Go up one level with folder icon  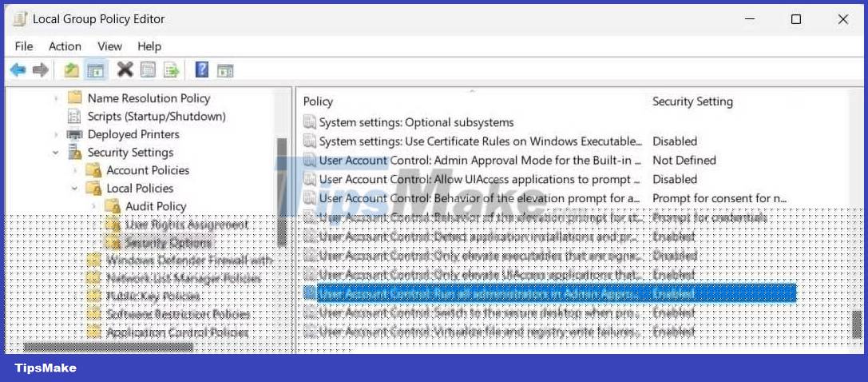click(71, 70)
